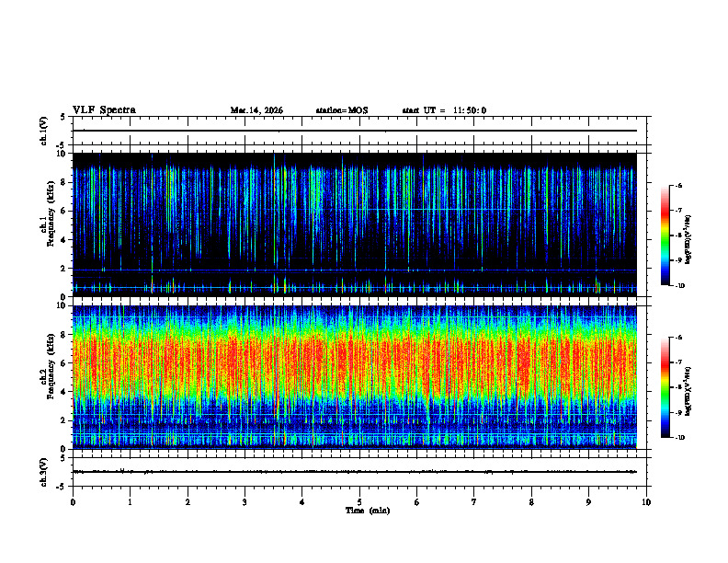Click the "-6" label on ch.1 colorbar
728x563 pixels.
click(678, 185)
